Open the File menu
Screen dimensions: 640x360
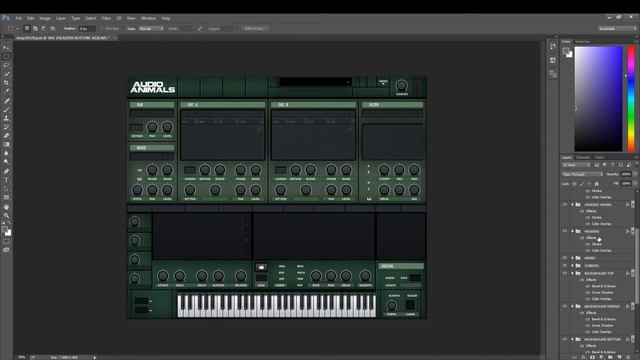[x=19, y=18]
